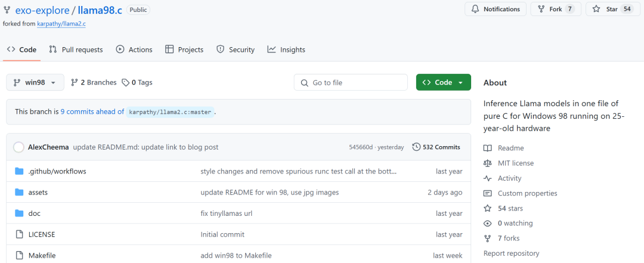Click the assets folder icon
The width and height of the screenshot is (644, 263).
[19, 192]
